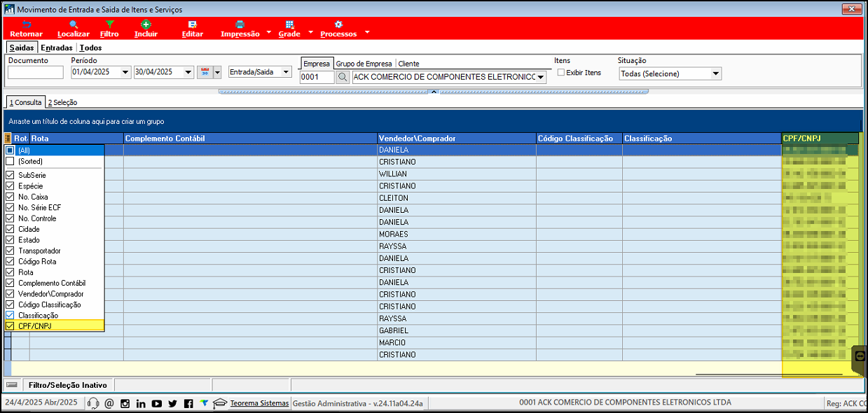This screenshot has width=868, height=413.
Task: Select the WILLIAN row cell
Action: 456,174
